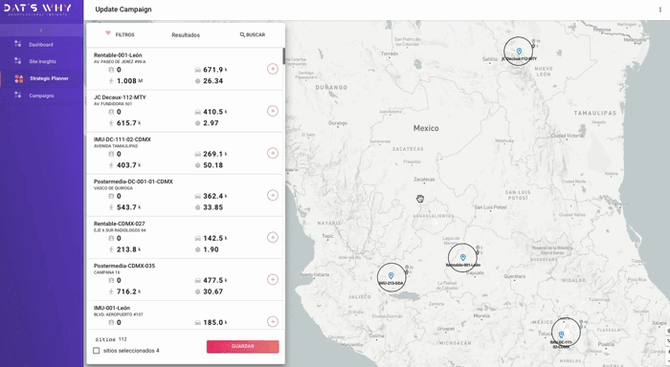The image size is (670, 367).
Task: Add IMU-001-León with its plus button
Action: (x=273, y=321)
